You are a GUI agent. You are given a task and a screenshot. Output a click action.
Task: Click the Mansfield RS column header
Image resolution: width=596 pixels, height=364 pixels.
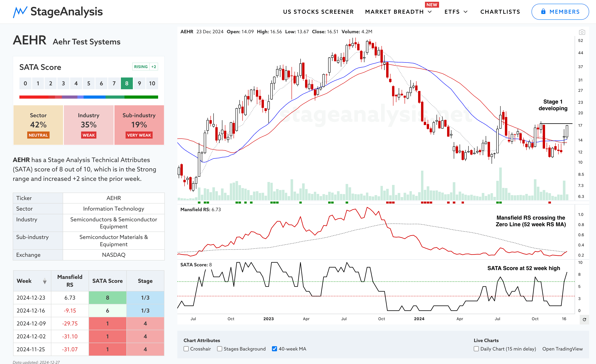point(70,281)
